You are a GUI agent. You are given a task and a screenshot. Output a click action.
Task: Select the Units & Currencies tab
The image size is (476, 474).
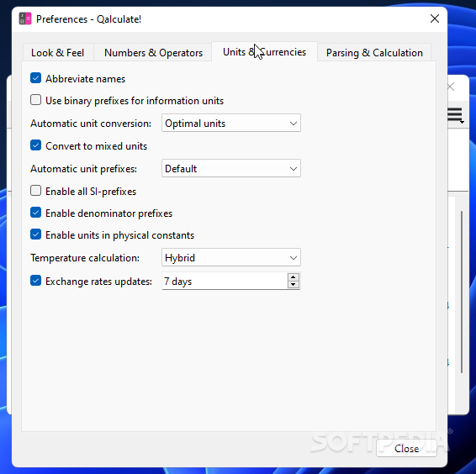pos(264,52)
